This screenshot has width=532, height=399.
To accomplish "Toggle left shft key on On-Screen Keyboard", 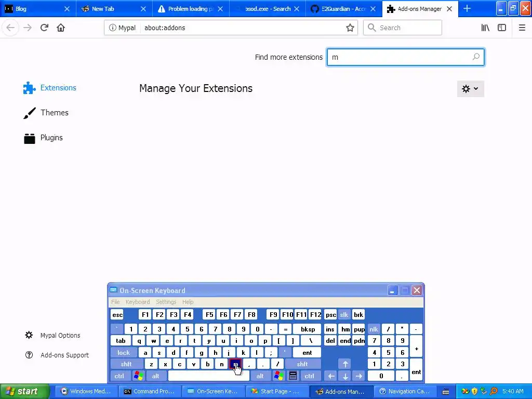I will point(126,364).
